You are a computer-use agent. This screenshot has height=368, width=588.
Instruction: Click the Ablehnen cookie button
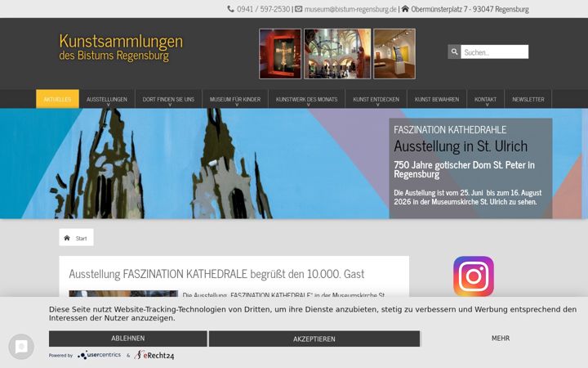pyautogui.click(x=128, y=339)
